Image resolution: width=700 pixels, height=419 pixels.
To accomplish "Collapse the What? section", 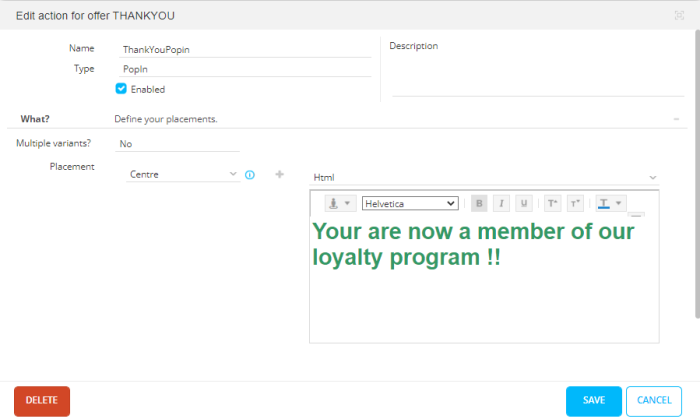I will coord(677,119).
